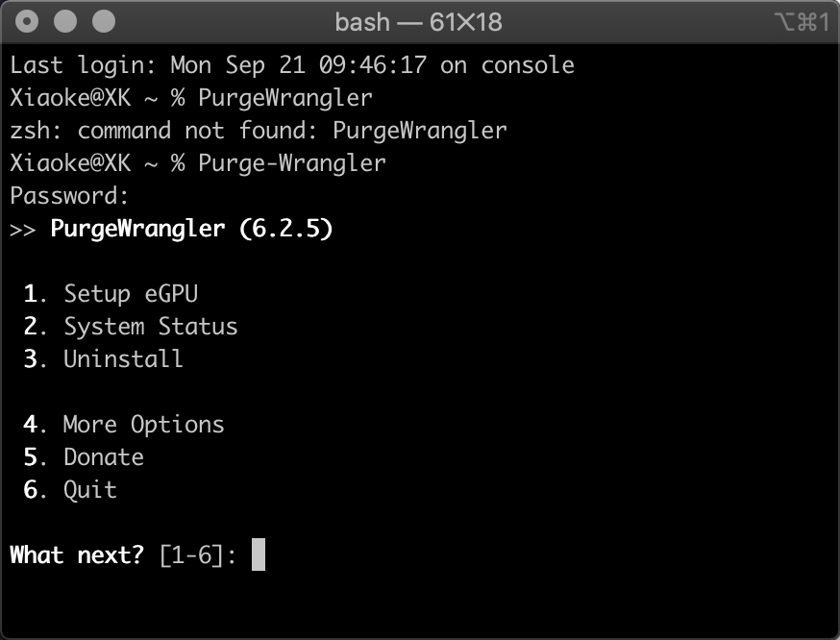
Task: Click the 'What next?' prompt text
Action: pyautogui.click(x=78, y=555)
